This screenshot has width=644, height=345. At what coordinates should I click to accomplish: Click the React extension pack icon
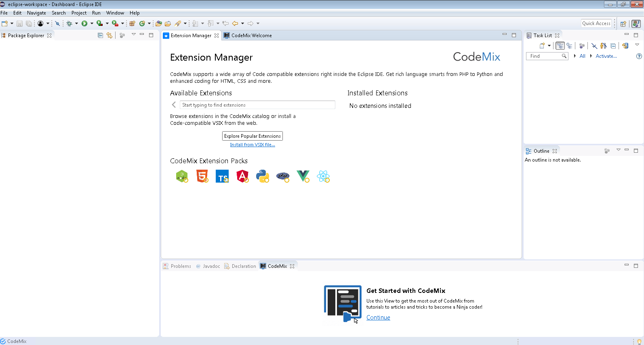pyautogui.click(x=323, y=176)
